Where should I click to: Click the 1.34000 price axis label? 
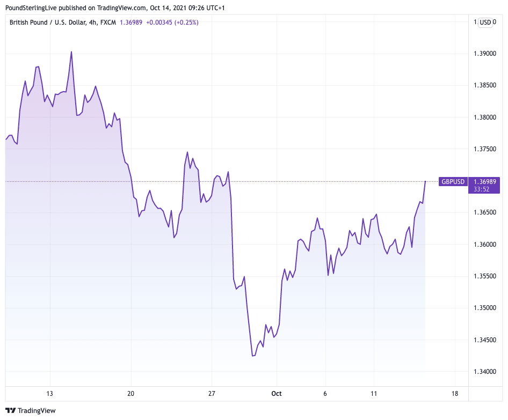tap(485, 372)
